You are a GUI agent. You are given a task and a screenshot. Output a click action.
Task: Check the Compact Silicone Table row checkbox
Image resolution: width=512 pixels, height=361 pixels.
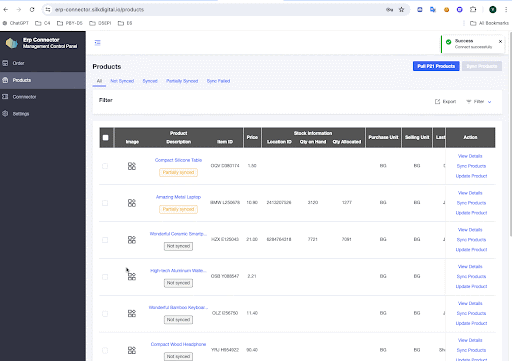[x=105, y=166]
